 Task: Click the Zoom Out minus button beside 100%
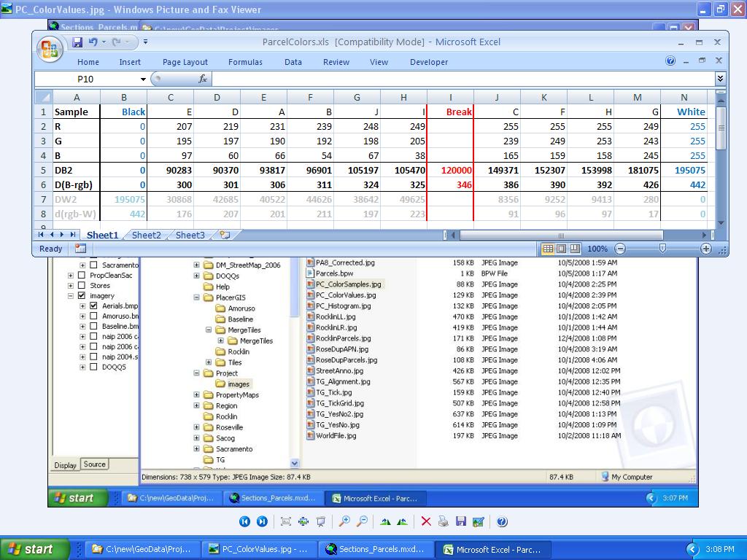620,249
